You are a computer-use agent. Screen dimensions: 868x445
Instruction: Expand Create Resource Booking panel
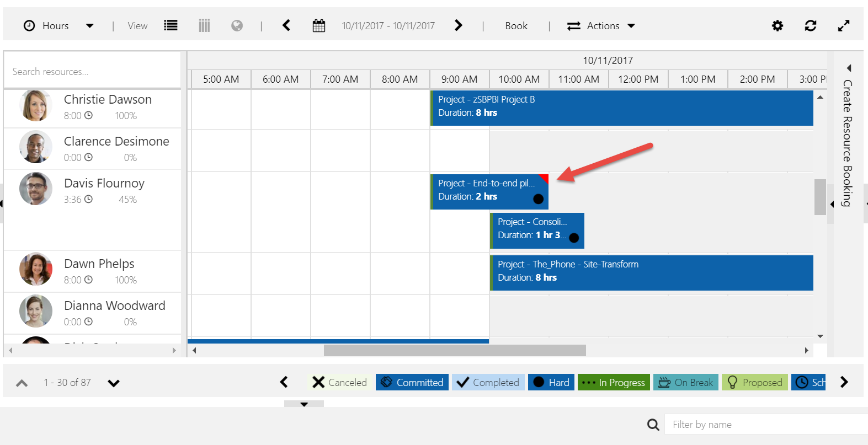[849, 68]
